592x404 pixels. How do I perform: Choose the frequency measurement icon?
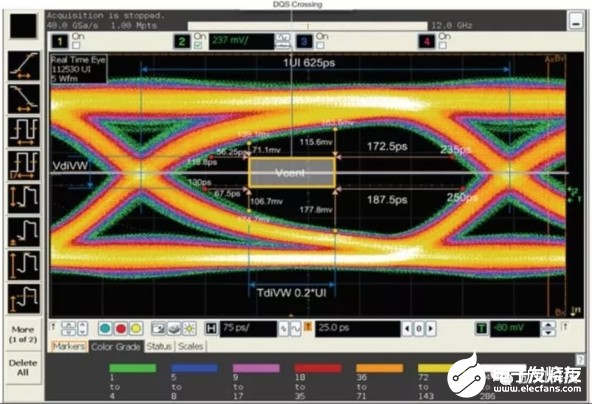[23, 165]
